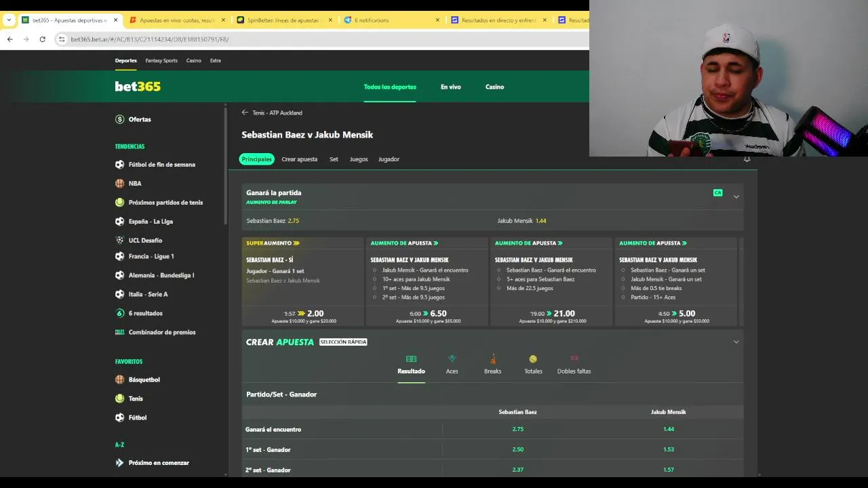Open the Jugador market tab

point(389,159)
